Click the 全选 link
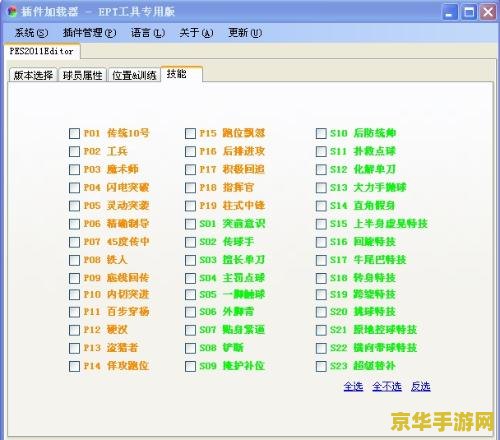500x440 pixels. 353,387
